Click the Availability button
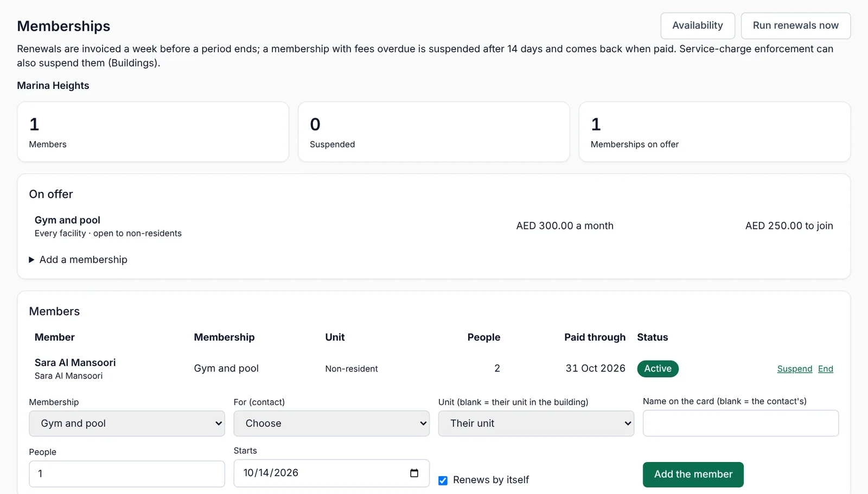The image size is (868, 494). [698, 25]
